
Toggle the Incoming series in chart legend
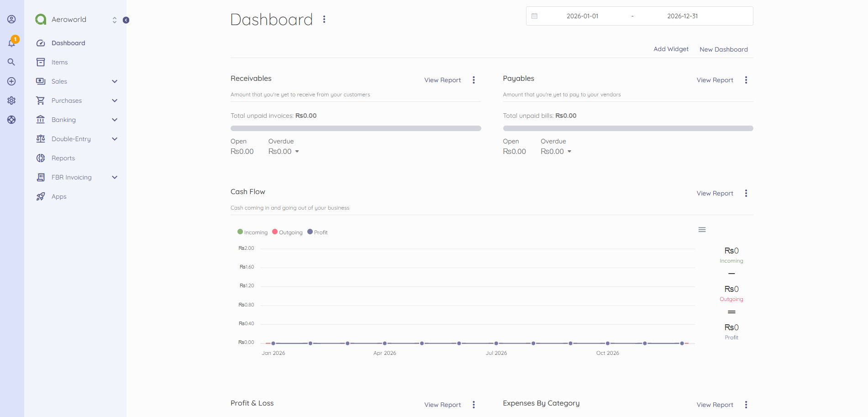[253, 232]
